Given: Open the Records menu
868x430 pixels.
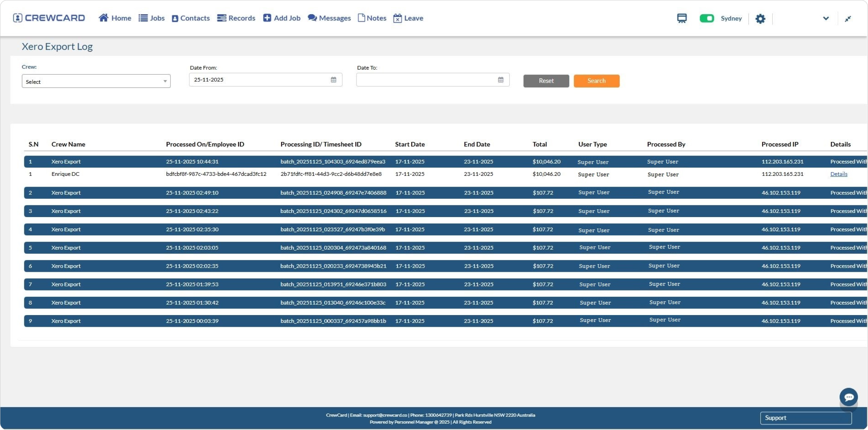Looking at the screenshot, I should point(236,18).
